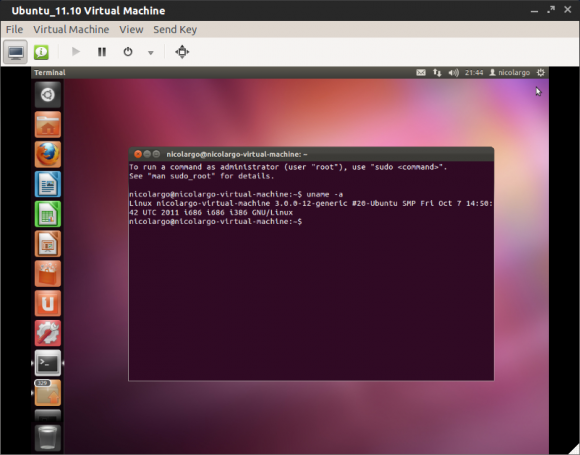
Task: Switch to fullscreen view
Action: tap(182, 52)
